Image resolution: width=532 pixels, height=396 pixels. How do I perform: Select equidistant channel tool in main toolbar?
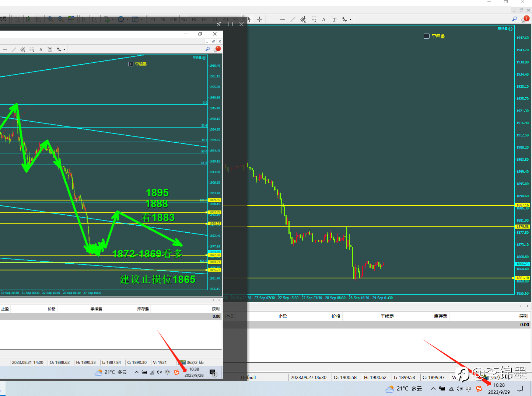[x=303, y=19]
